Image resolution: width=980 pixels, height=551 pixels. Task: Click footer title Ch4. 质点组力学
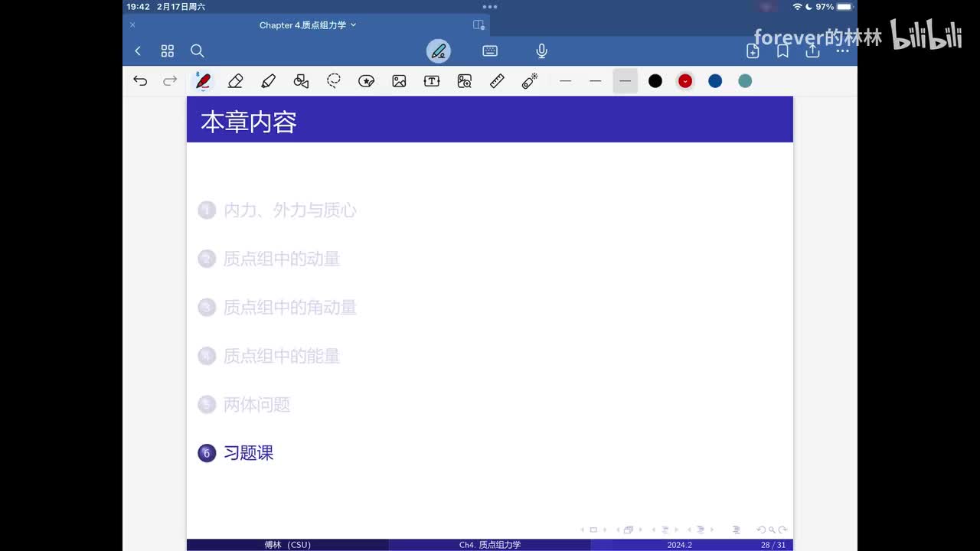(490, 545)
